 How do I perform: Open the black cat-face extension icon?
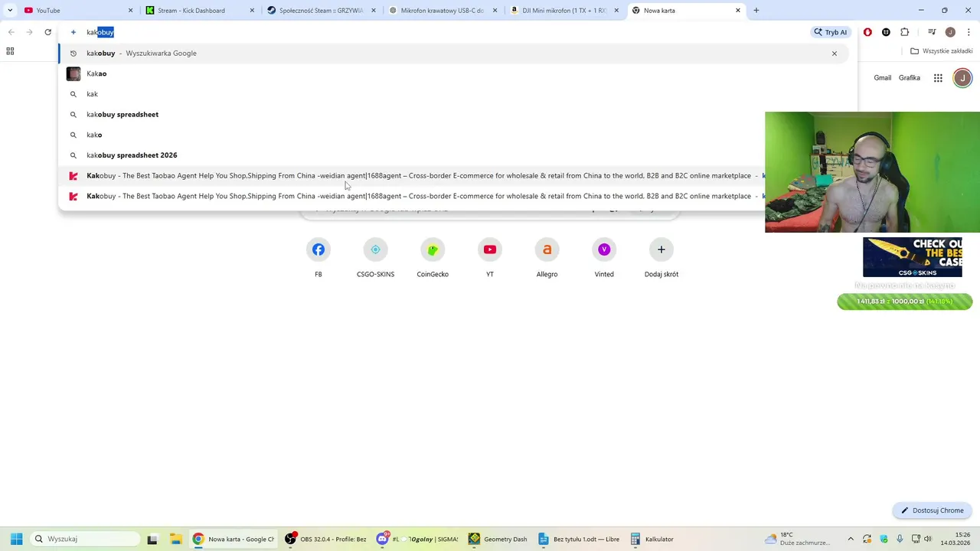pos(886,32)
